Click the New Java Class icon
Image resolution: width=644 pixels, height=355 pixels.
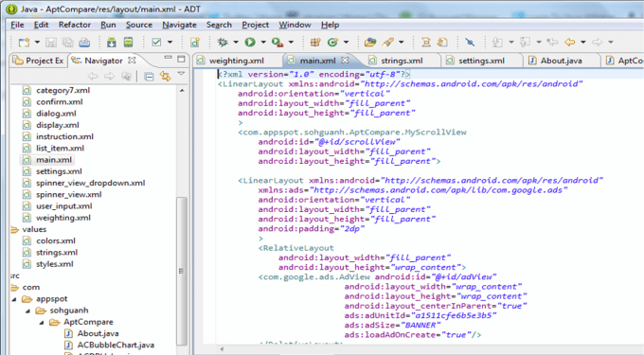tap(332, 43)
